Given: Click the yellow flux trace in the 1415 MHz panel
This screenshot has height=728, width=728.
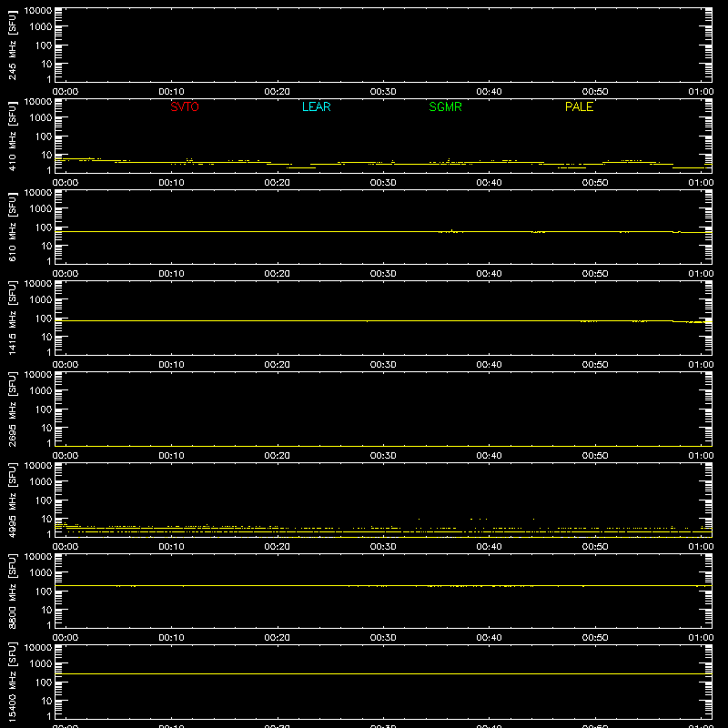Looking at the screenshot, I should pos(383,321).
